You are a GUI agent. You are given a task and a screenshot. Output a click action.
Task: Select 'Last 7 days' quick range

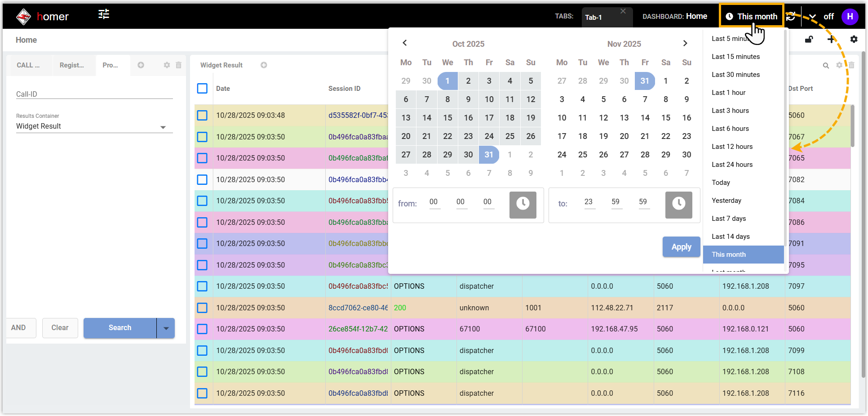(729, 219)
